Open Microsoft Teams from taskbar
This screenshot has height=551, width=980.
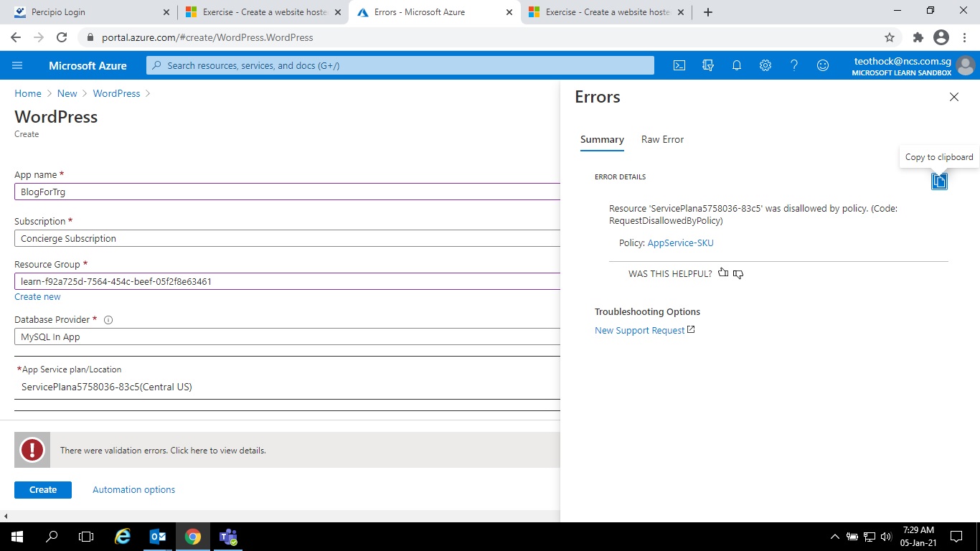click(228, 536)
